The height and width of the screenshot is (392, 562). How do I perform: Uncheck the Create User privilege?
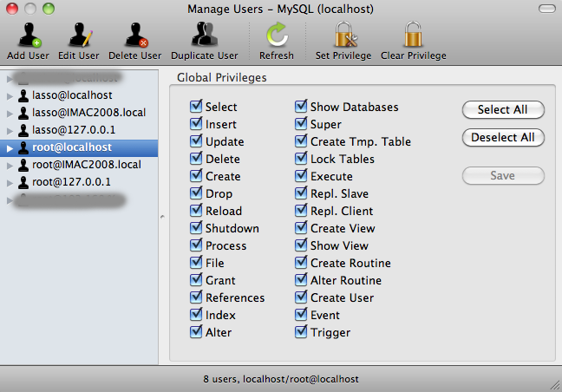tap(301, 297)
